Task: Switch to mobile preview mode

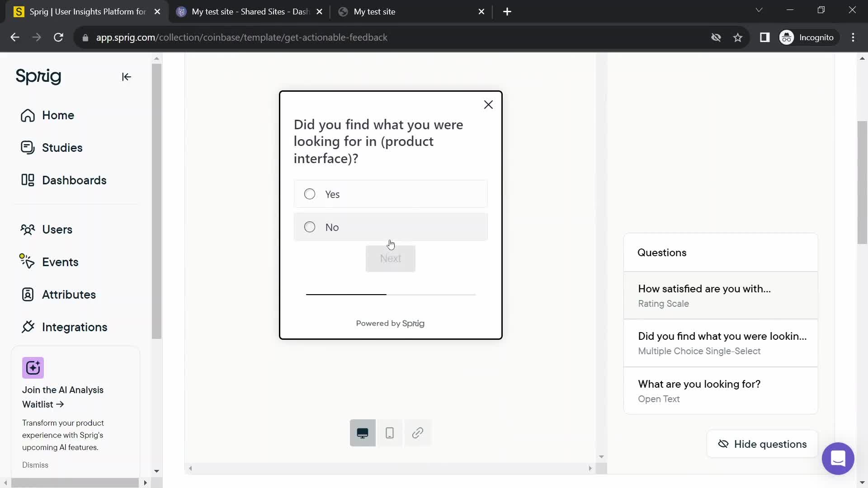Action: click(x=390, y=433)
